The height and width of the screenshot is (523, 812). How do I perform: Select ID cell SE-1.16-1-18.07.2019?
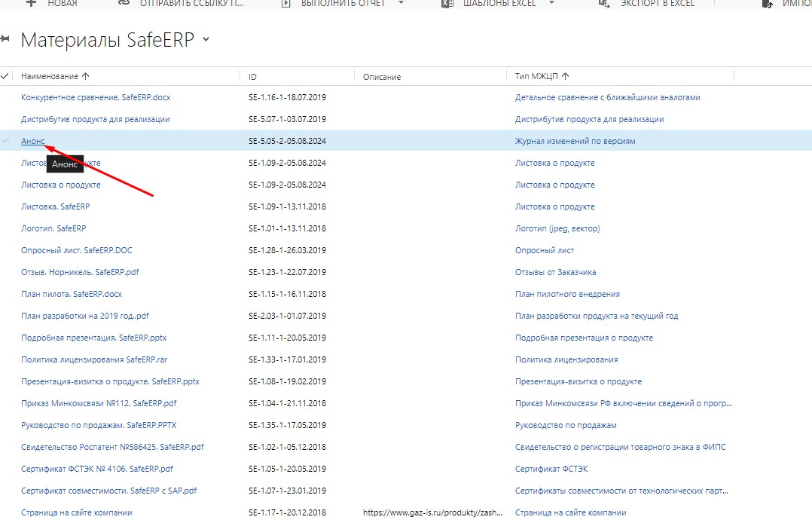(x=288, y=97)
